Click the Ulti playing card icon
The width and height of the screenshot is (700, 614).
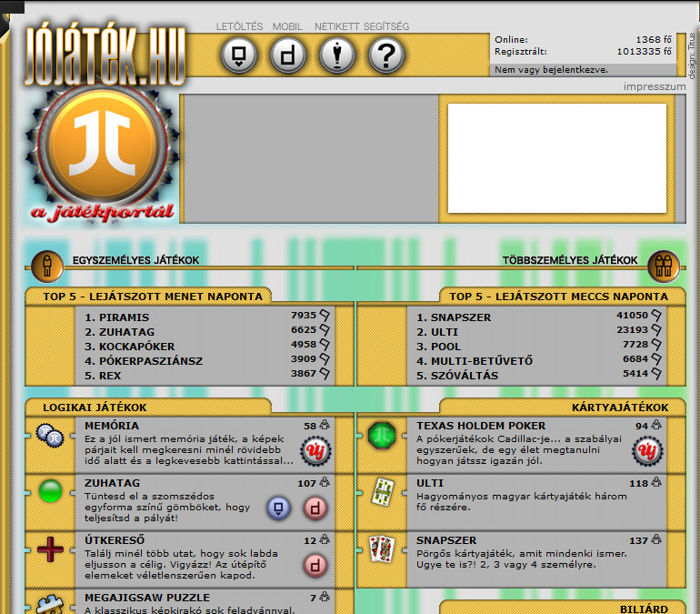click(382, 493)
